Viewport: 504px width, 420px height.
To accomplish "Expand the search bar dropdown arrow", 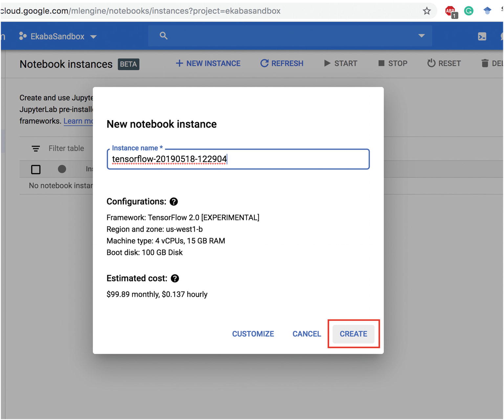I will (x=421, y=36).
